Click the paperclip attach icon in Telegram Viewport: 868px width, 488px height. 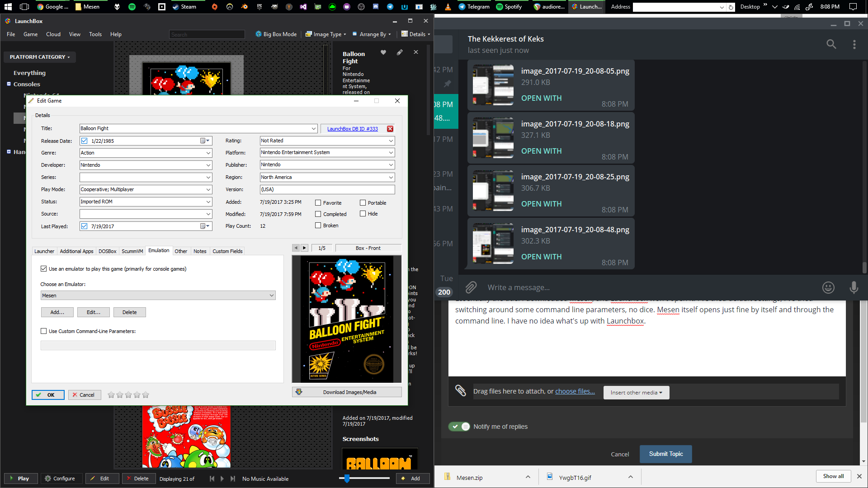click(x=471, y=287)
